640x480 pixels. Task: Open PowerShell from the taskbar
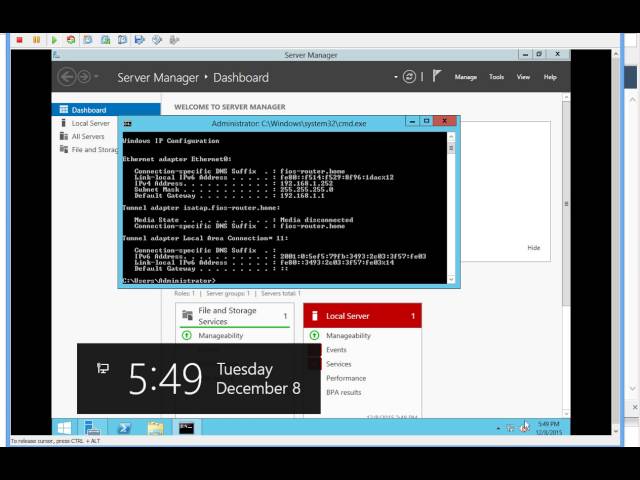(x=124, y=428)
